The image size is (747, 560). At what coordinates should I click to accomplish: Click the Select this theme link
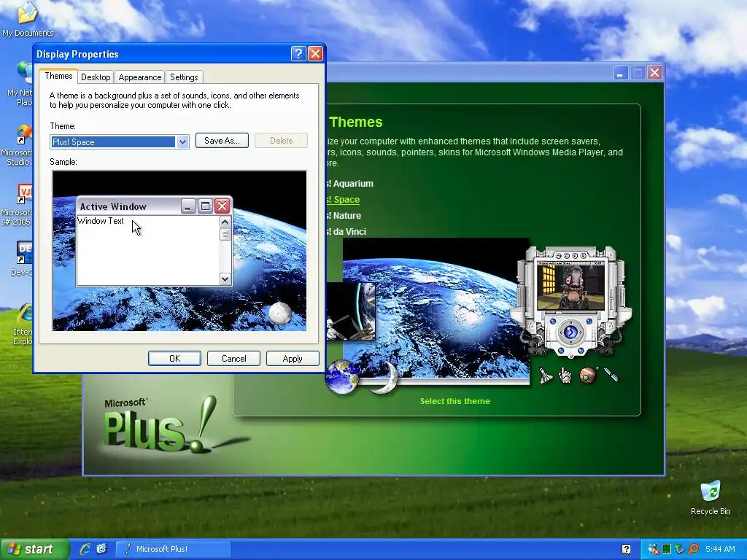coord(455,401)
